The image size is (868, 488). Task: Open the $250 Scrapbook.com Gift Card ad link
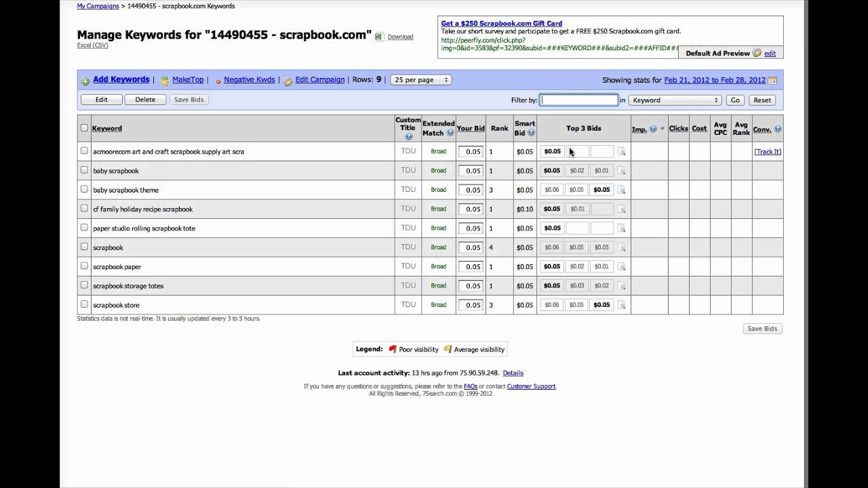pyautogui.click(x=501, y=23)
